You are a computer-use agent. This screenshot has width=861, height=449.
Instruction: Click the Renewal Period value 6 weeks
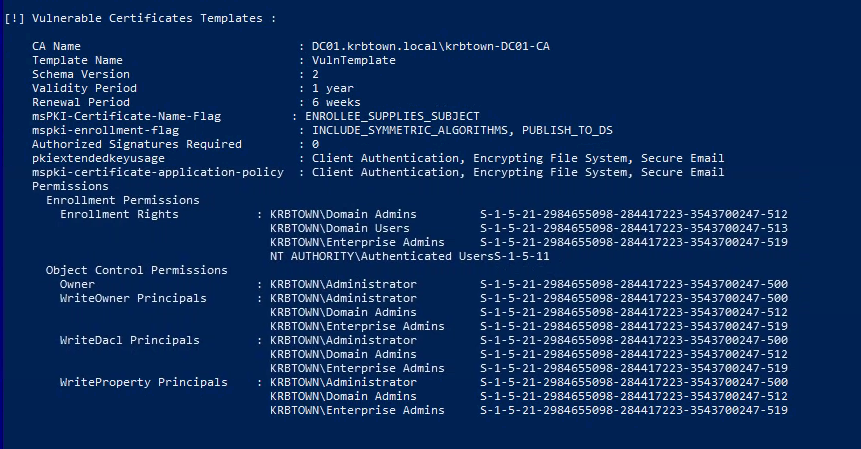(x=336, y=102)
